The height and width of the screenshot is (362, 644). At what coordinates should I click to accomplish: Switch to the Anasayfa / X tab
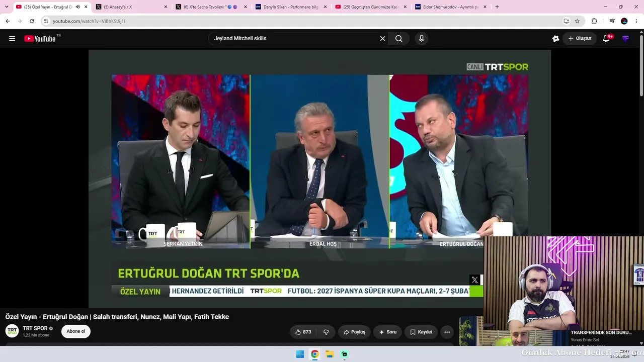pos(132,7)
